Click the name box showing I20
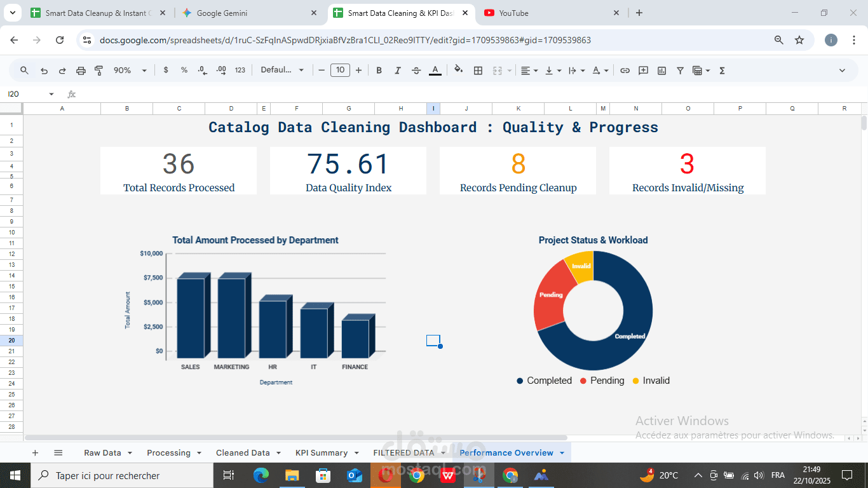868x488 pixels. click(25, 94)
